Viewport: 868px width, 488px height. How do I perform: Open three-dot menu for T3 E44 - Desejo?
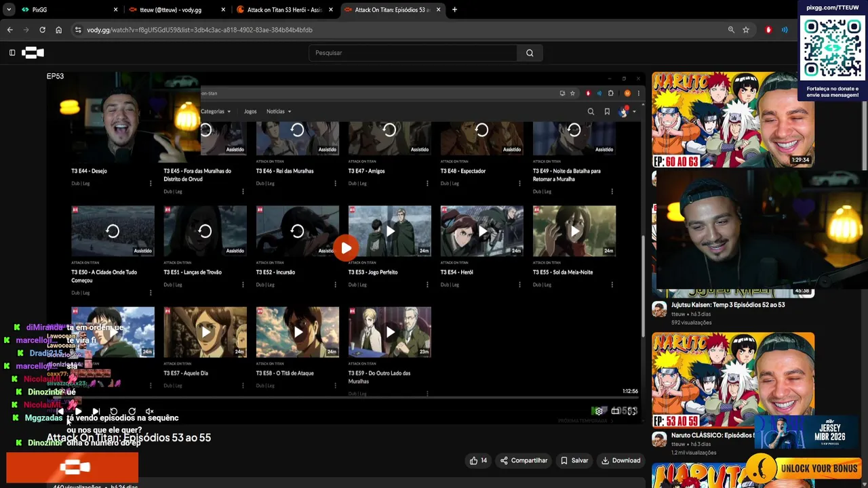click(x=151, y=184)
